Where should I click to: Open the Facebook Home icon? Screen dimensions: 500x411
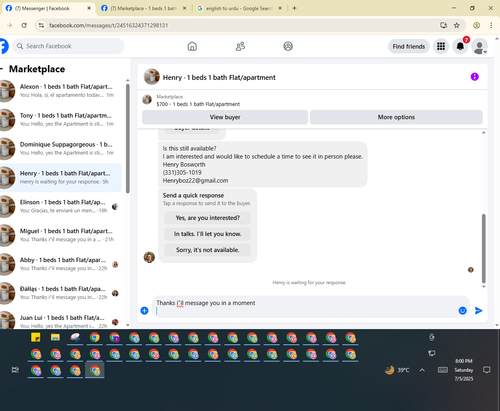[x=192, y=46]
